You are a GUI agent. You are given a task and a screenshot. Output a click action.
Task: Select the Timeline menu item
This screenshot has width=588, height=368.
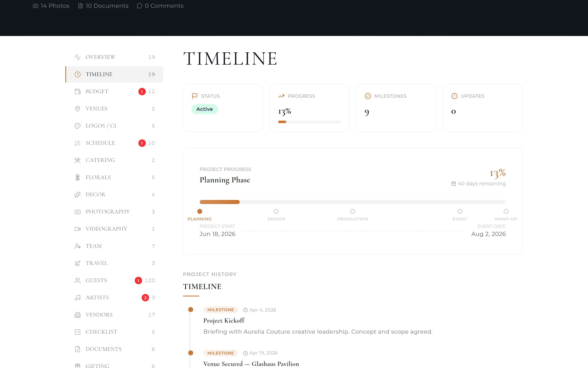coord(115,74)
